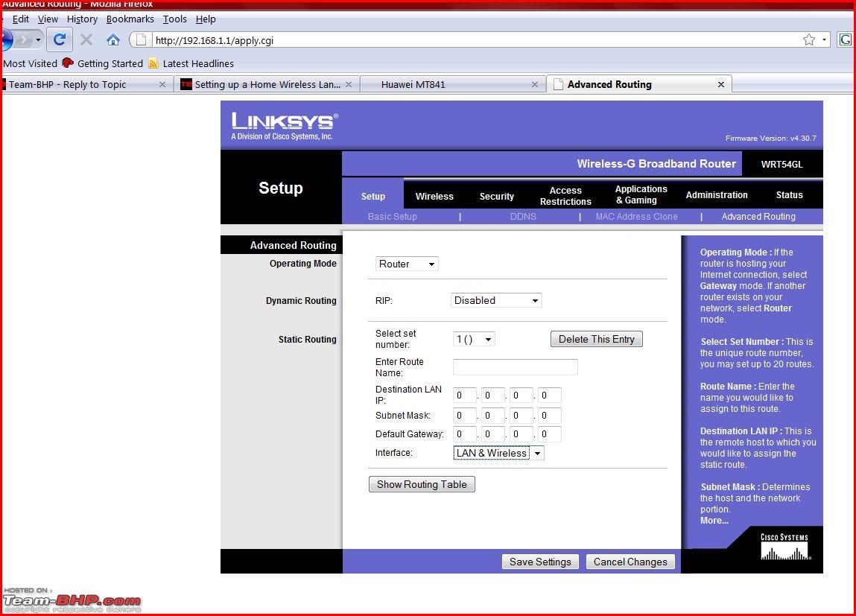This screenshot has height=616, width=856.
Task: Open the Edit menu
Action: pos(21,19)
